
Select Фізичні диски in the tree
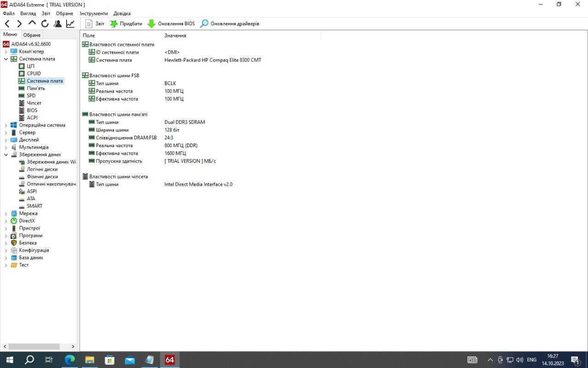point(42,177)
